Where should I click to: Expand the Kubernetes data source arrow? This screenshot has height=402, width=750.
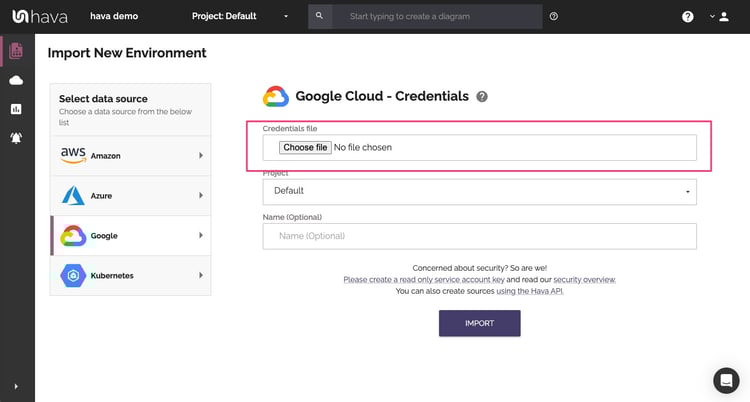tap(201, 275)
